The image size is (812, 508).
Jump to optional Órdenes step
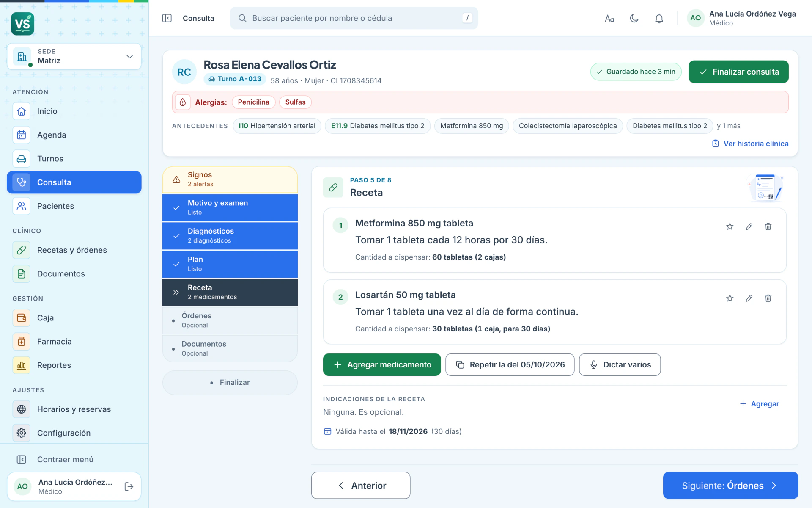click(x=230, y=320)
